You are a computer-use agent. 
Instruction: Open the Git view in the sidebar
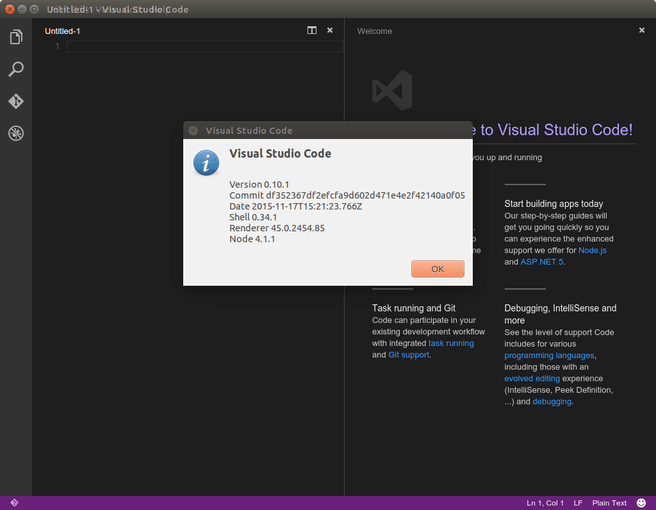[16, 101]
